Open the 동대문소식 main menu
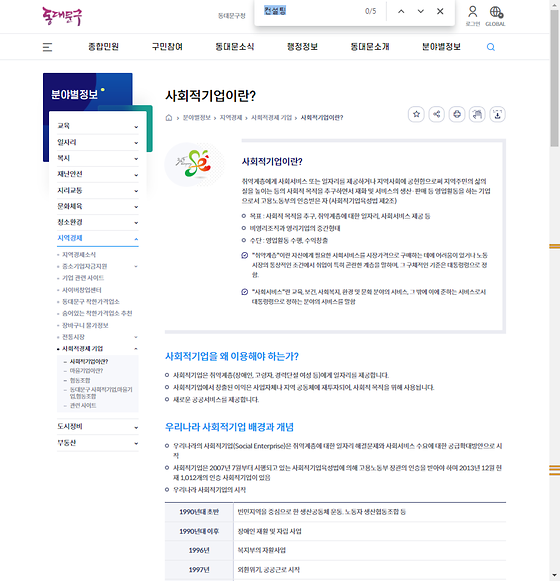560x581 pixels. click(235, 47)
